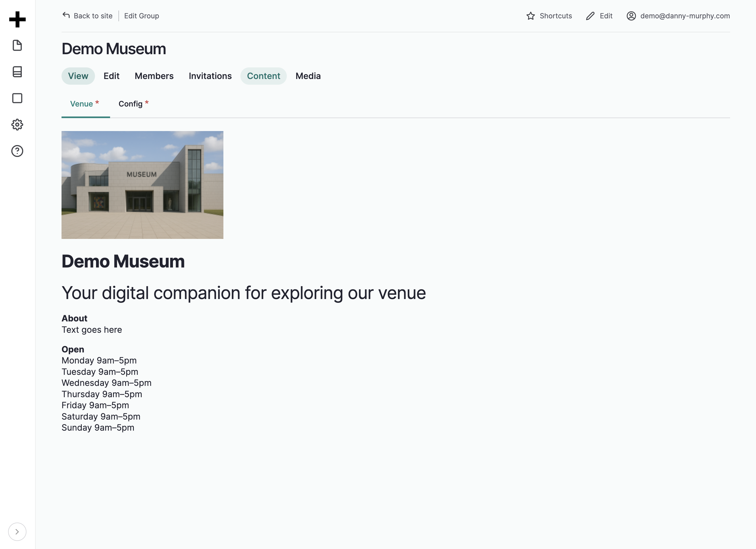Open the Invitations tab
This screenshot has width=756, height=549.
point(210,76)
